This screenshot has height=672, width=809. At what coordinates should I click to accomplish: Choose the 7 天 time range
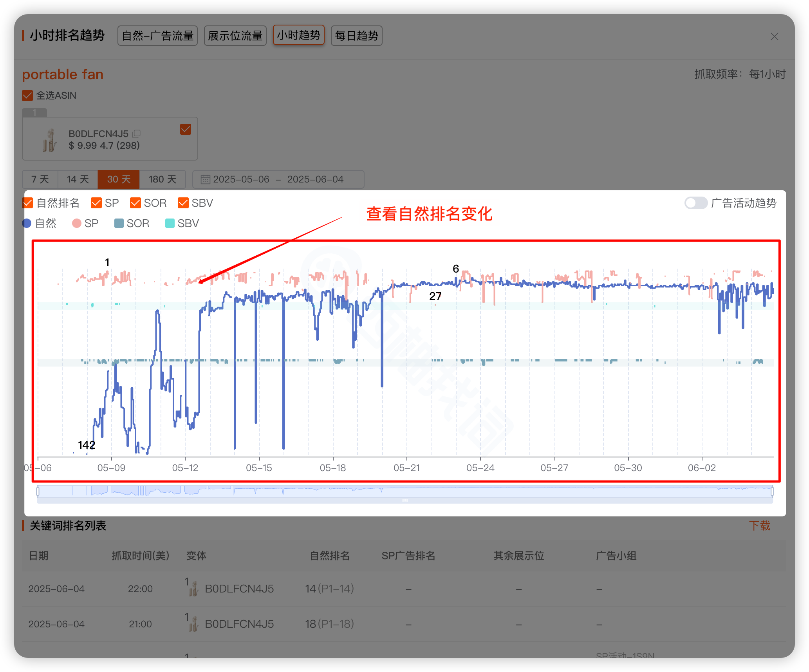pos(40,179)
